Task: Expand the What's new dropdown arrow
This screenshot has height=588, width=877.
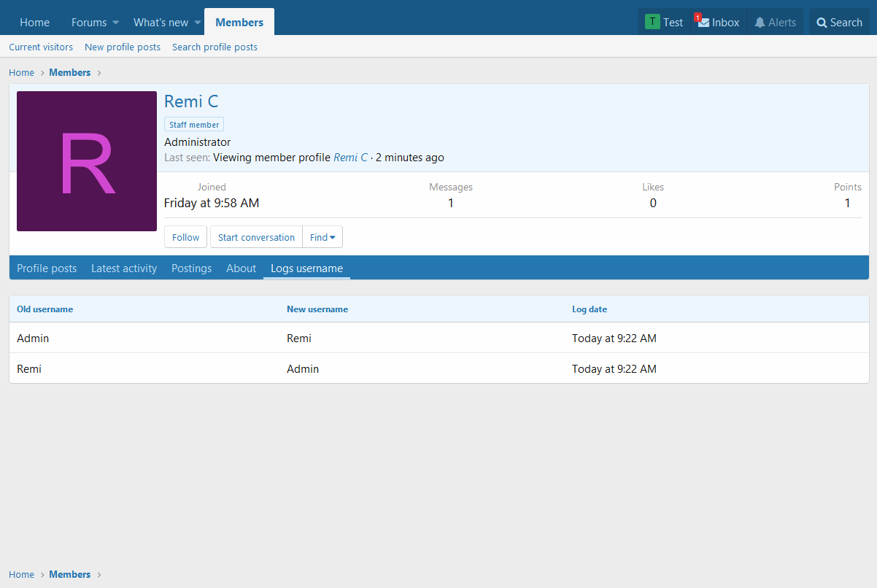Action: point(197,23)
